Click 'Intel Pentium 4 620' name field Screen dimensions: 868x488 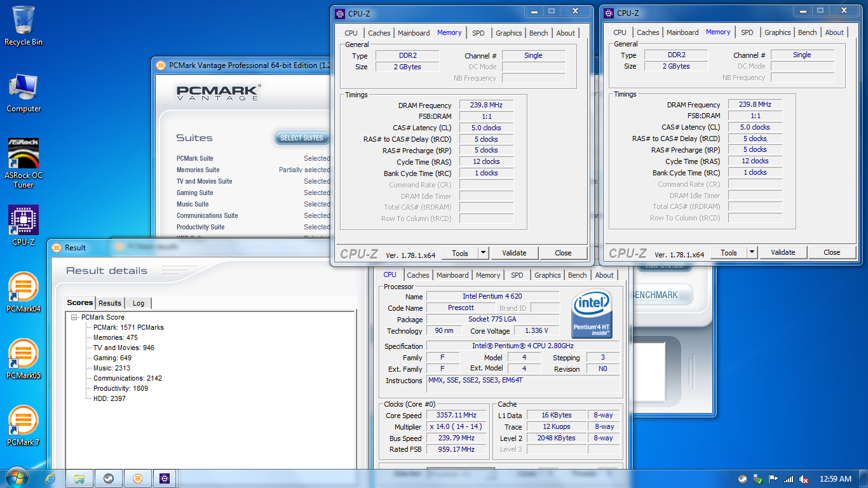coord(492,296)
